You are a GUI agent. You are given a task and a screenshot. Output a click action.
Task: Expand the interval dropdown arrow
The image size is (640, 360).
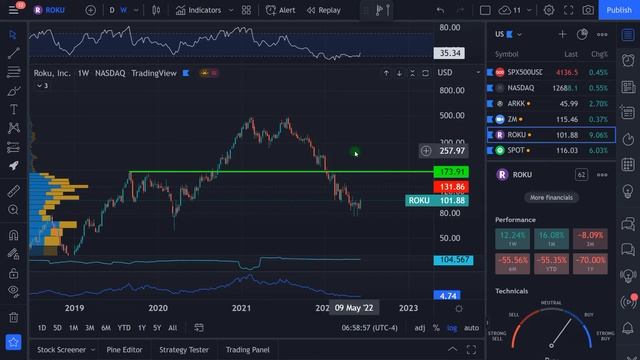pyautogui.click(x=136, y=10)
